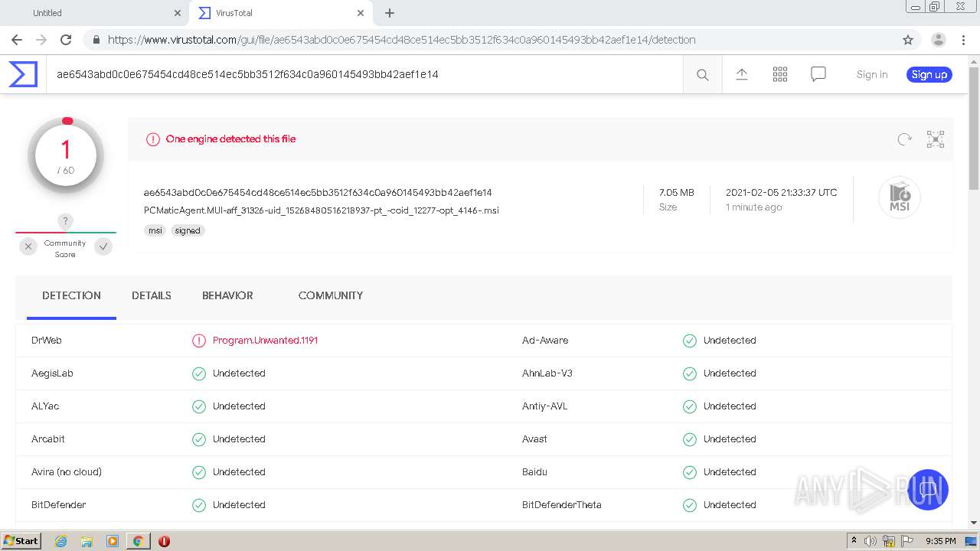The image size is (980, 551).
Task: Open Internet Explorer in taskbar
Action: [x=60, y=541]
